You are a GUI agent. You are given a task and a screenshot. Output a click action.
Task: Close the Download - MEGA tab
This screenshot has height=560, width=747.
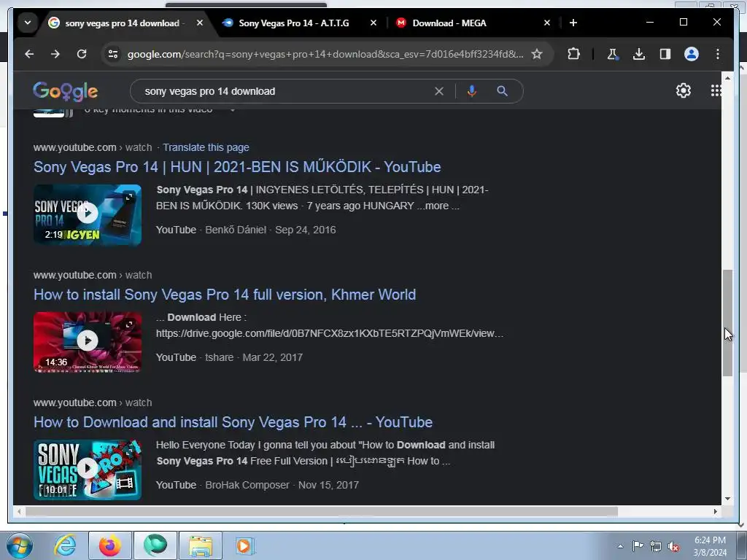pos(547,23)
